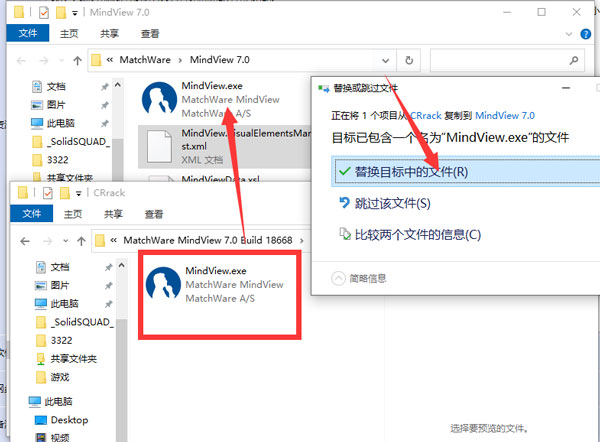600x442 pixels.
Task: Open the 查看 tab in MindView 7.0 window
Action: (150, 34)
